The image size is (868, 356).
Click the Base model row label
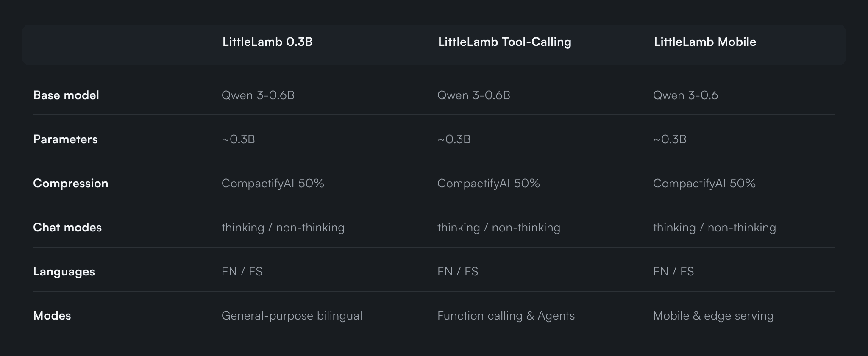pos(66,95)
